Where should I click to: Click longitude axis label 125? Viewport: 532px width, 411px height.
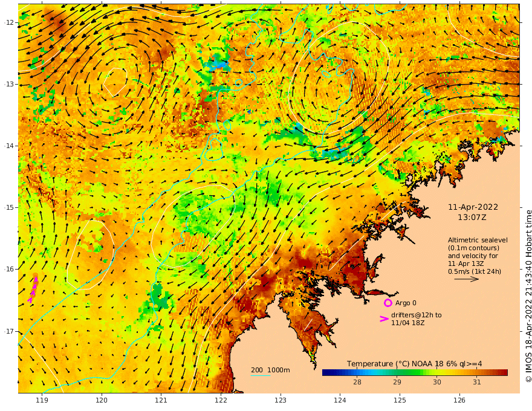pos(400,401)
